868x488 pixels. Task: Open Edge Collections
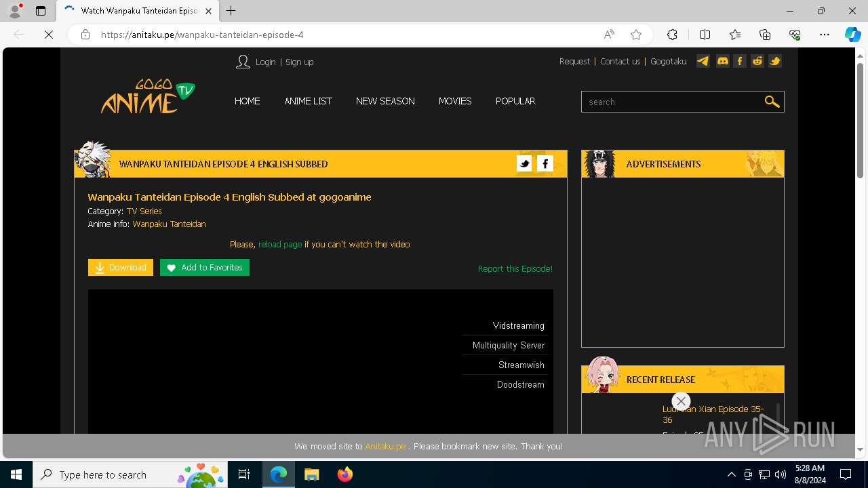(765, 35)
